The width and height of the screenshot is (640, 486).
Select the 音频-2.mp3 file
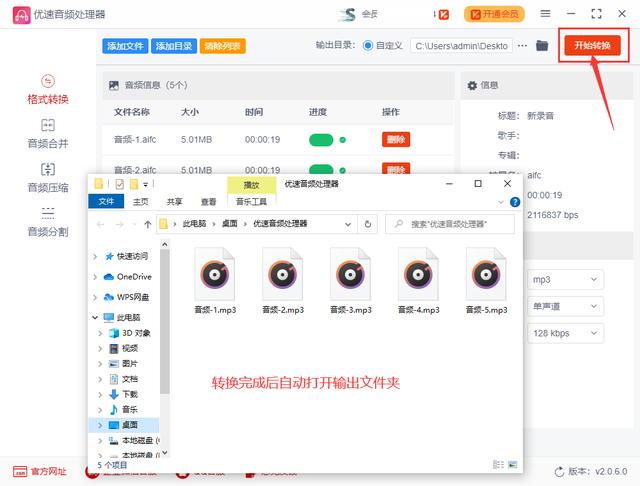[283, 281]
